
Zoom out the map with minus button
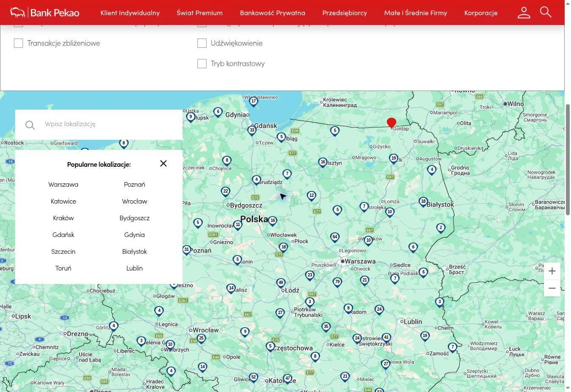pyautogui.click(x=552, y=288)
